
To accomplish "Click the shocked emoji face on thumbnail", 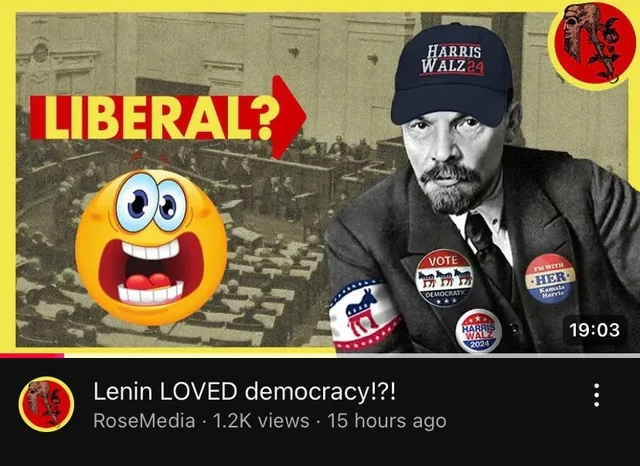I will pos(151,247).
